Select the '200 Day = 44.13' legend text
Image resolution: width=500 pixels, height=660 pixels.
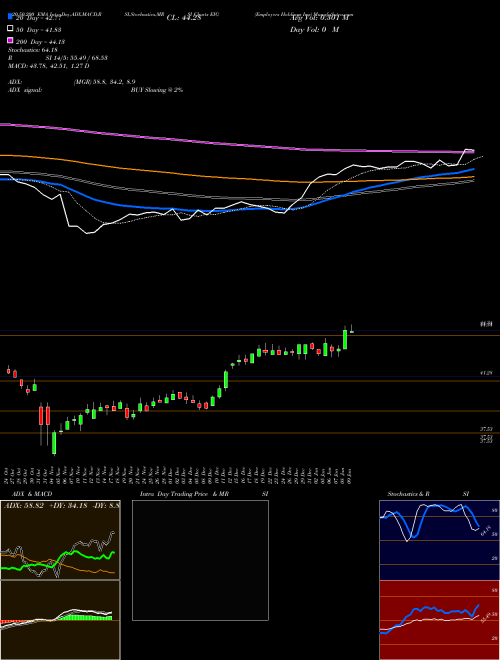pos(40,42)
